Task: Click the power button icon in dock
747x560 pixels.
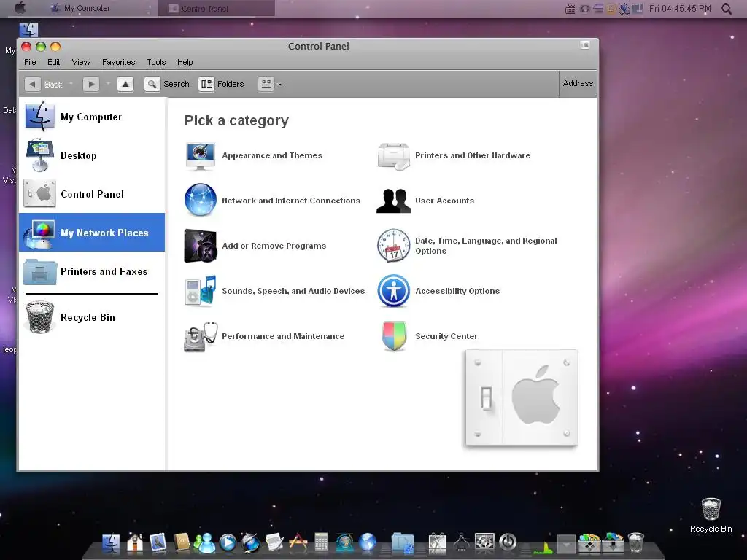Action: [x=508, y=542]
